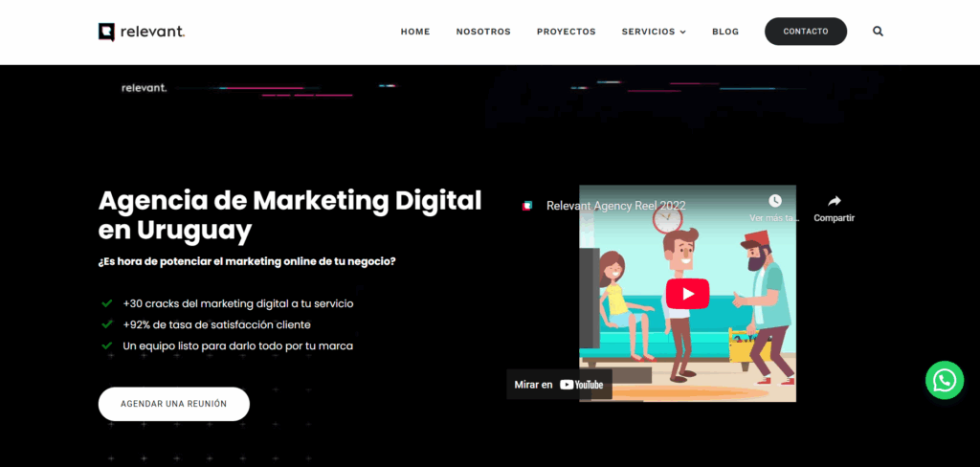The image size is (980, 467).
Task: Click the channel logo beside the video title
Action: [527, 206]
